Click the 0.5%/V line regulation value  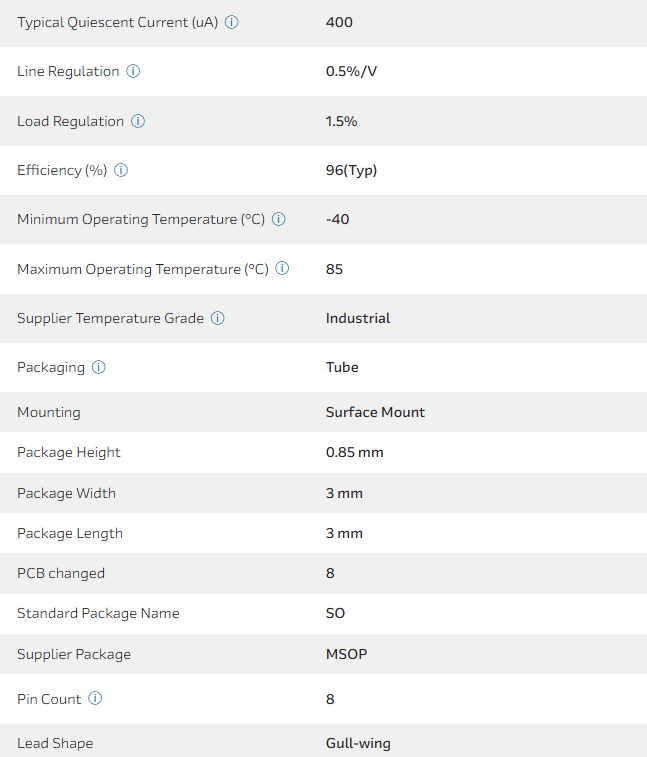coord(351,72)
